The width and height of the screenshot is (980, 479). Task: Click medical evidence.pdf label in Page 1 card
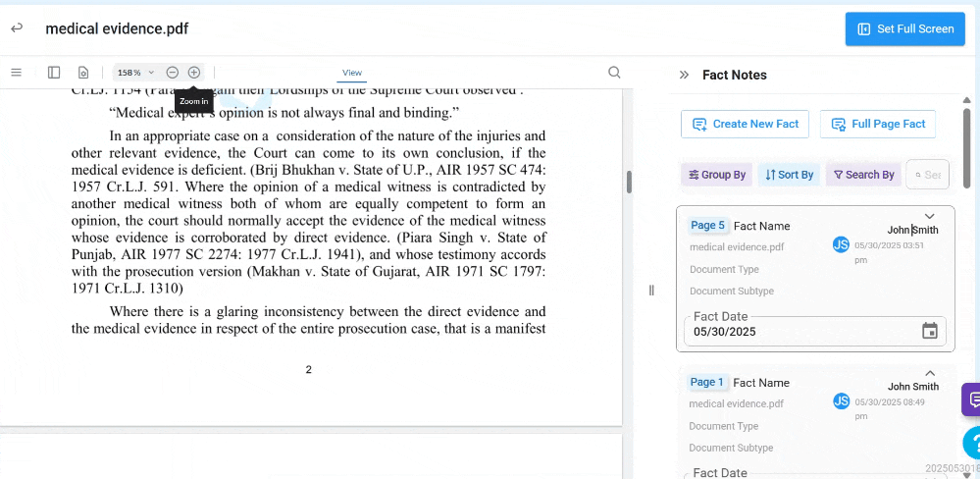[737, 404]
